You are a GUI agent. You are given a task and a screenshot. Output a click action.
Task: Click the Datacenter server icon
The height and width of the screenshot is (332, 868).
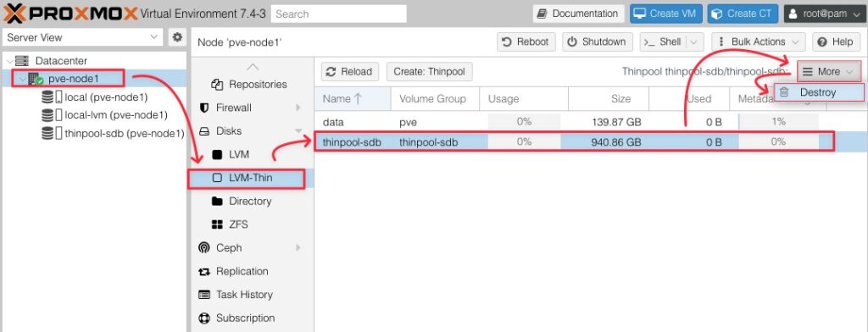(x=22, y=61)
